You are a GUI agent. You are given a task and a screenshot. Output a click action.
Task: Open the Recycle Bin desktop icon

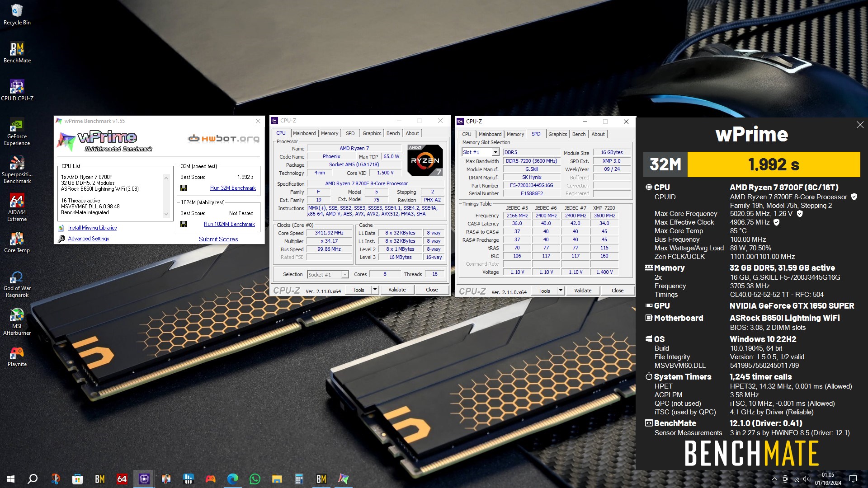(17, 14)
